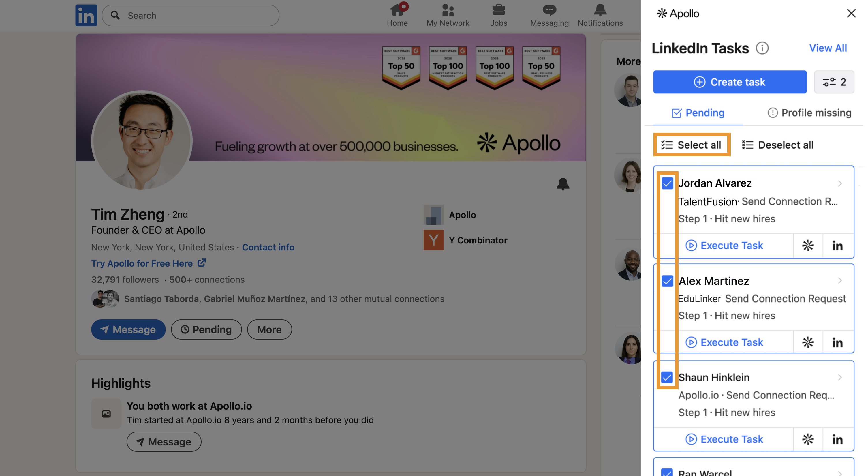This screenshot has height=476, width=868.
Task: Click the Apollo icon on Shaun Hinklein's task
Action: tap(808, 439)
